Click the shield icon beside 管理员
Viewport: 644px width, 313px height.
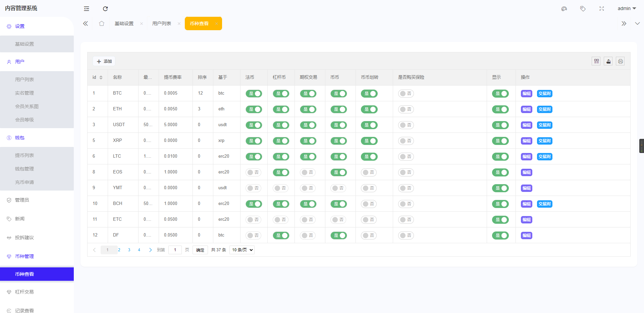click(x=9, y=200)
